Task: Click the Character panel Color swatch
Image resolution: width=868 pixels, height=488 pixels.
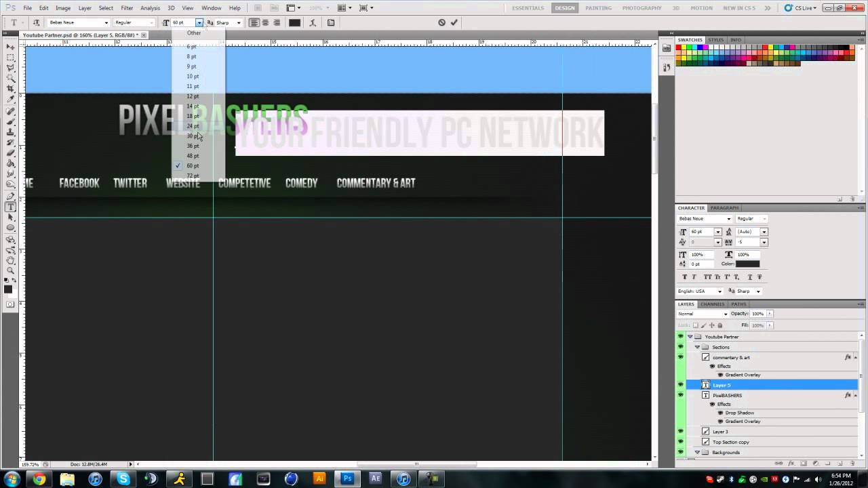Action: pyautogui.click(x=747, y=264)
